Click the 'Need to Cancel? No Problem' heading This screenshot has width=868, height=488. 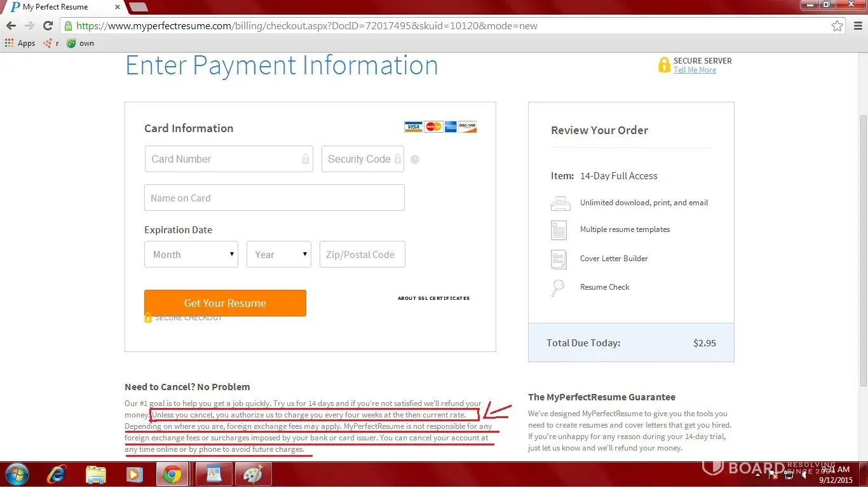(187, 387)
